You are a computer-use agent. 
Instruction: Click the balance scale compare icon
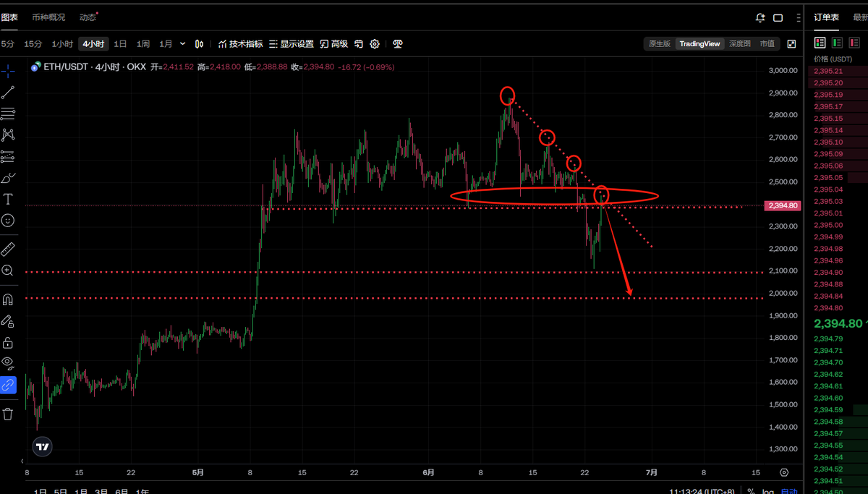[x=397, y=44]
